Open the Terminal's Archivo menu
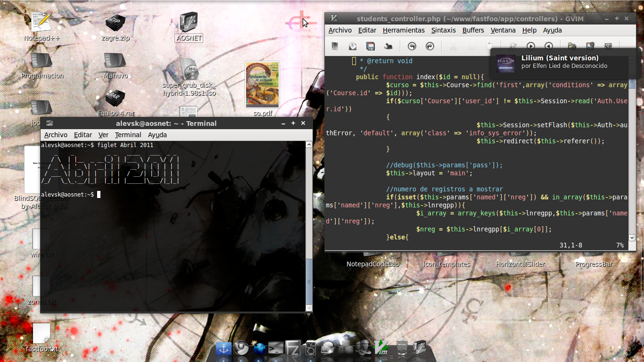Image resolution: width=644 pixels, height=362 pixels. (56, 135)
